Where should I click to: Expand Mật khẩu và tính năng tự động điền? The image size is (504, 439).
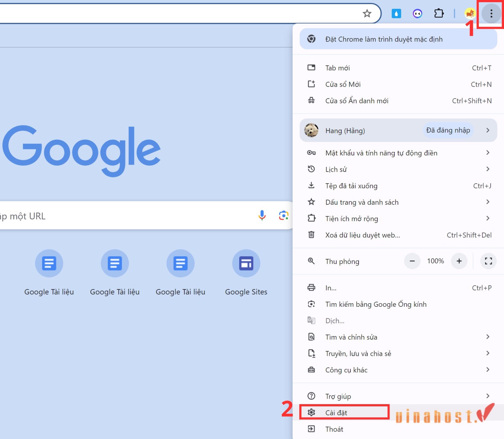398,153
